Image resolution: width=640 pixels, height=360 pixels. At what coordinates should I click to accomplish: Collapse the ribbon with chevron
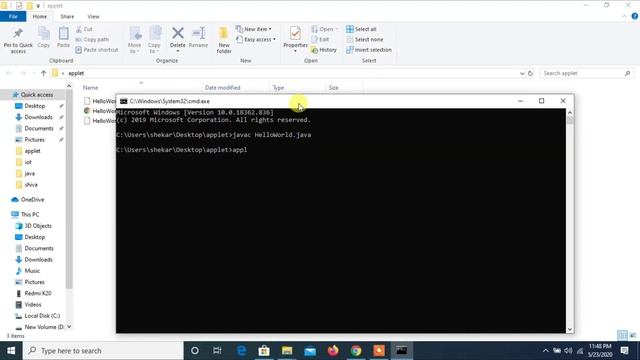pos(624,16)
